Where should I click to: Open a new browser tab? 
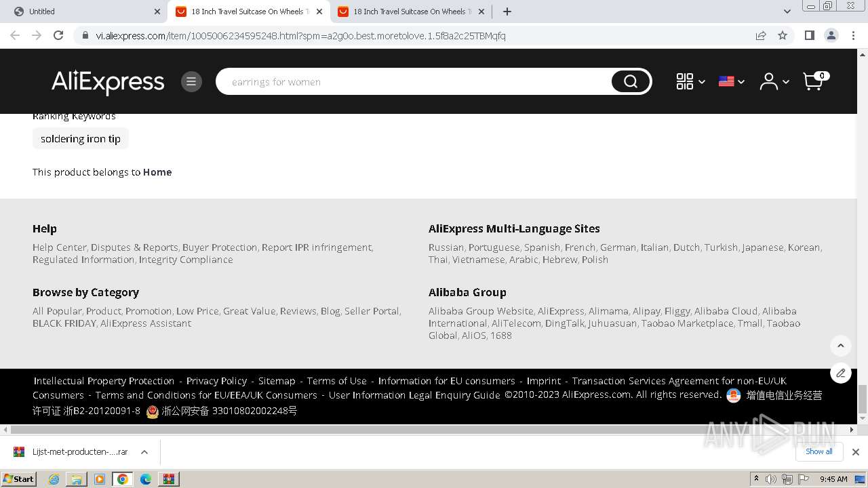[x=507, y=12]
